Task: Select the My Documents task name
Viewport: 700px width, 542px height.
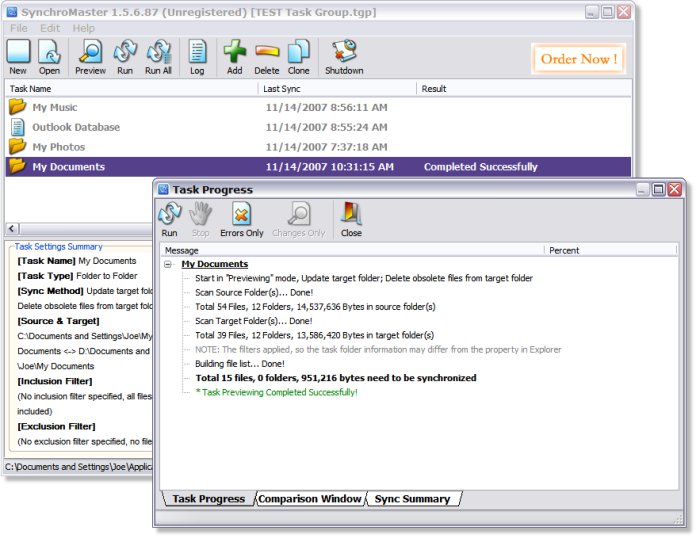Action: pyautogui.click(x=69, y=167)
